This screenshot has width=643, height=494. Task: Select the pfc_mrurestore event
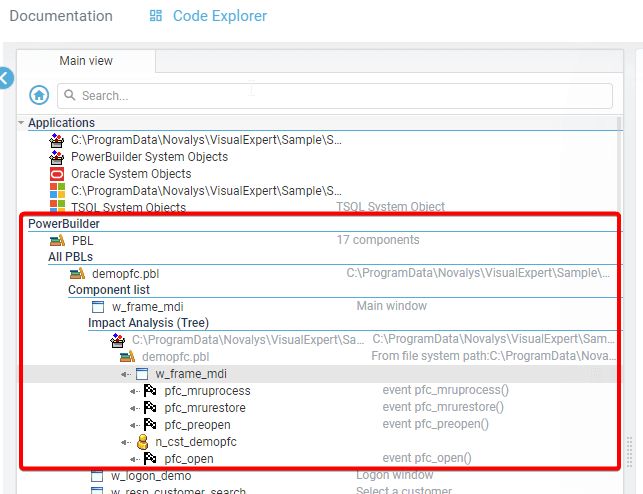point(205,408)
